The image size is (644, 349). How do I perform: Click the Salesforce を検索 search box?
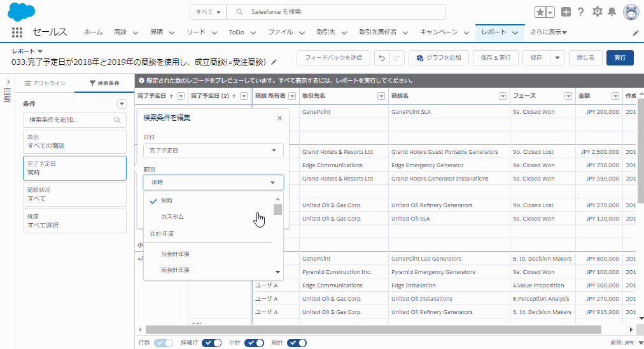(x=336, y=12)
